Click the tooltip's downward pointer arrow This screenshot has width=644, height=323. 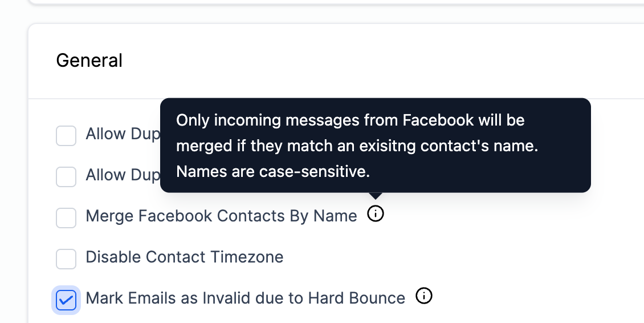(376, 195)
